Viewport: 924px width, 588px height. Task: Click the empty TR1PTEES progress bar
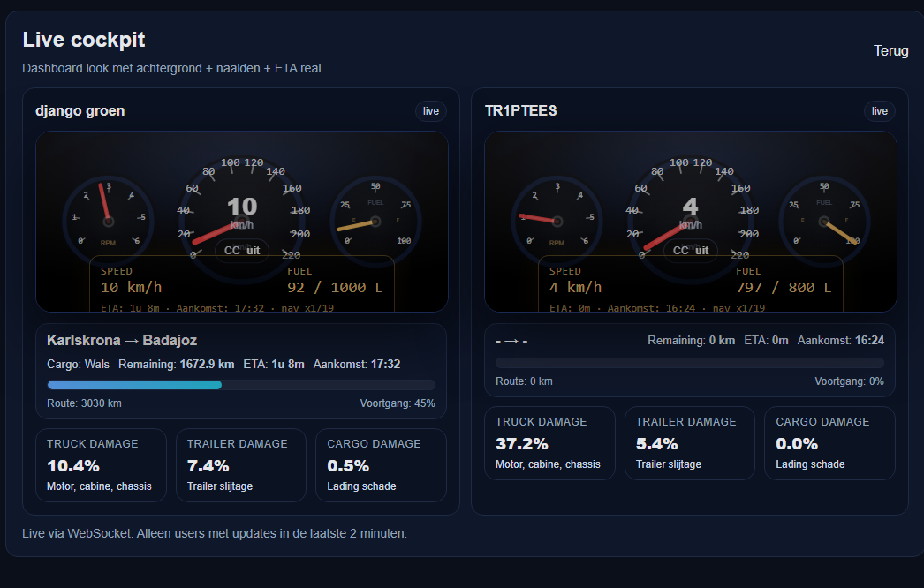(690, 362)
